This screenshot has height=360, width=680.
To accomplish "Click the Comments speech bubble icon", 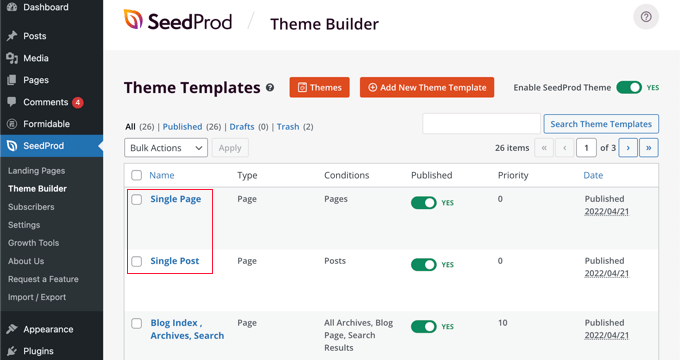I will (12, 102).
